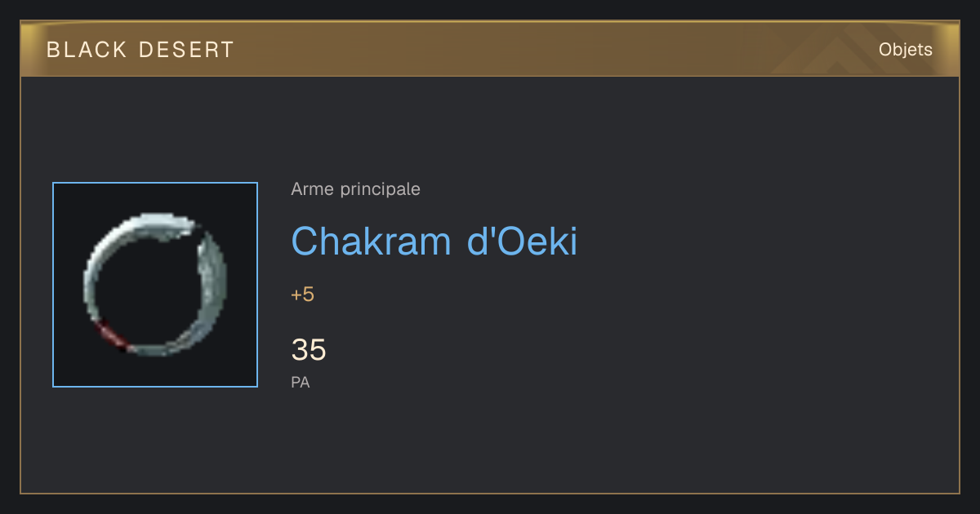The width and height of the screenshot is (980, 514).
Task: Click the BLACK DESERT header title
Action: 140,50
